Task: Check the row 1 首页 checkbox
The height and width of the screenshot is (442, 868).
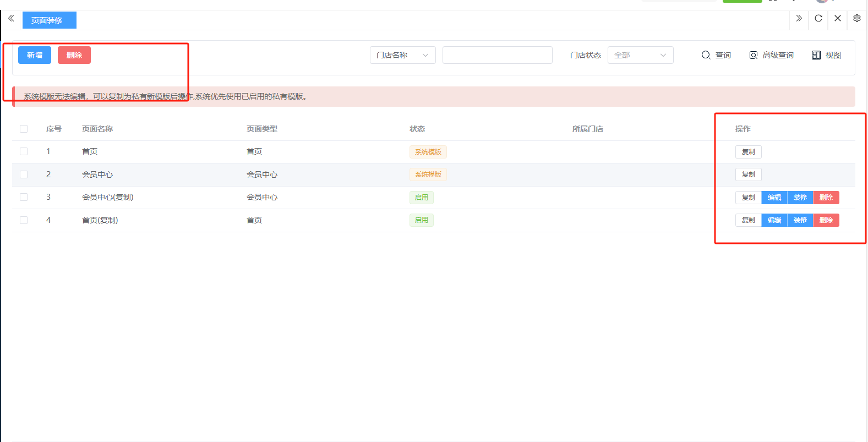Action: click(x=24, y=151)
